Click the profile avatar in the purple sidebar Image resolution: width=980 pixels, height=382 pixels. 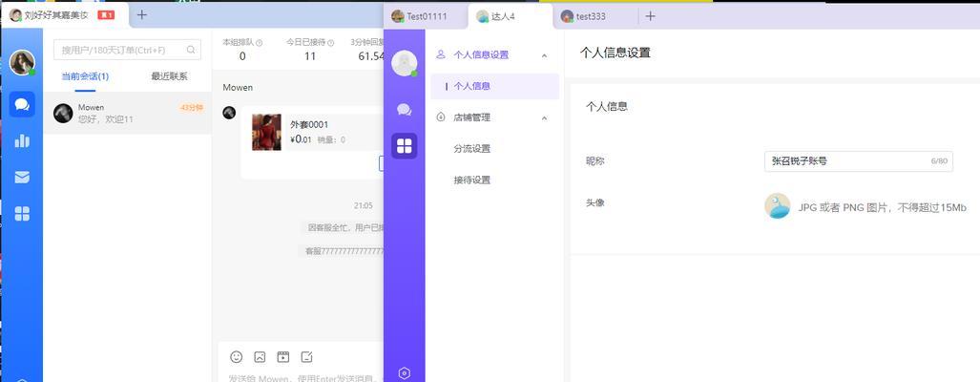405,63
